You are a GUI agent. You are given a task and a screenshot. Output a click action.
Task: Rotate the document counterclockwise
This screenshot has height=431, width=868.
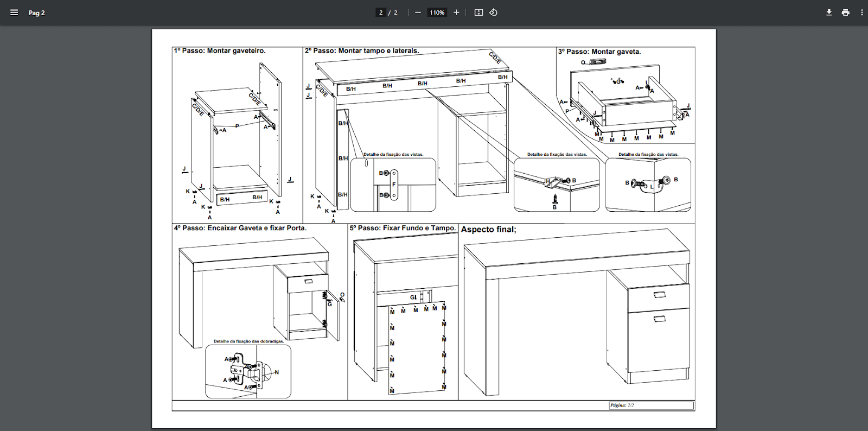coord(493,12)
